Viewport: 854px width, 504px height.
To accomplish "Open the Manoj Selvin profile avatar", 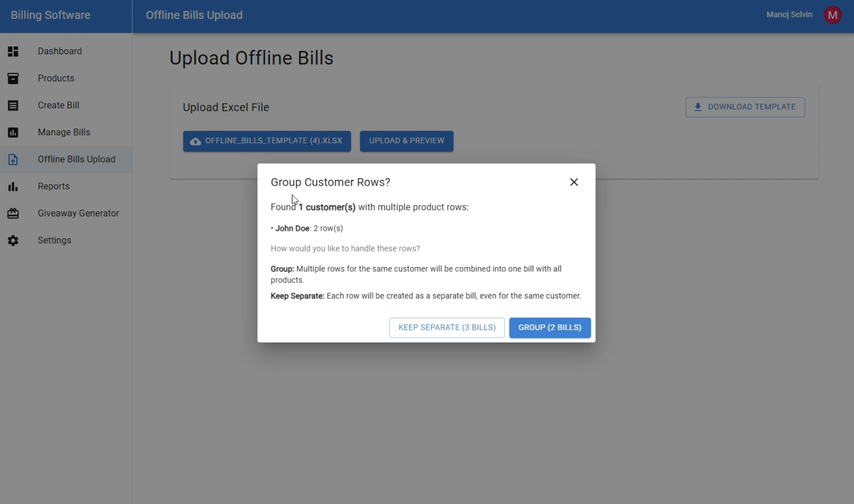I will click(x=833, y=15).
